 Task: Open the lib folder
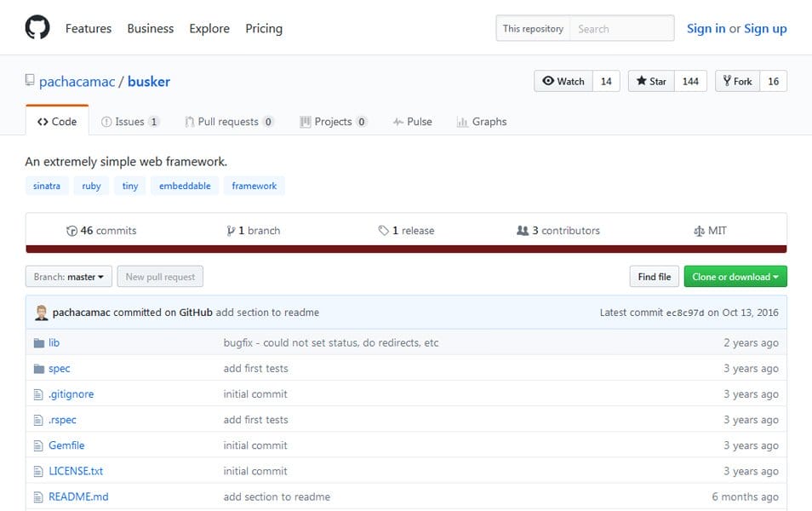54,343
